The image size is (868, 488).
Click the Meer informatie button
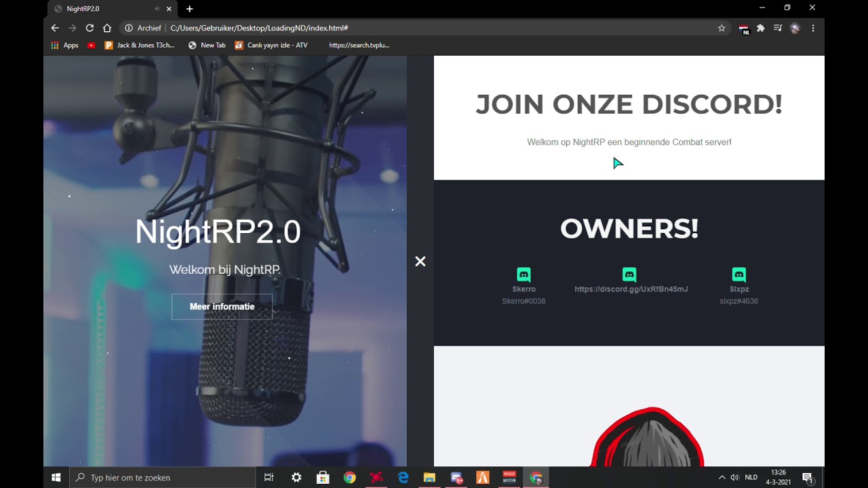(222, 306)
